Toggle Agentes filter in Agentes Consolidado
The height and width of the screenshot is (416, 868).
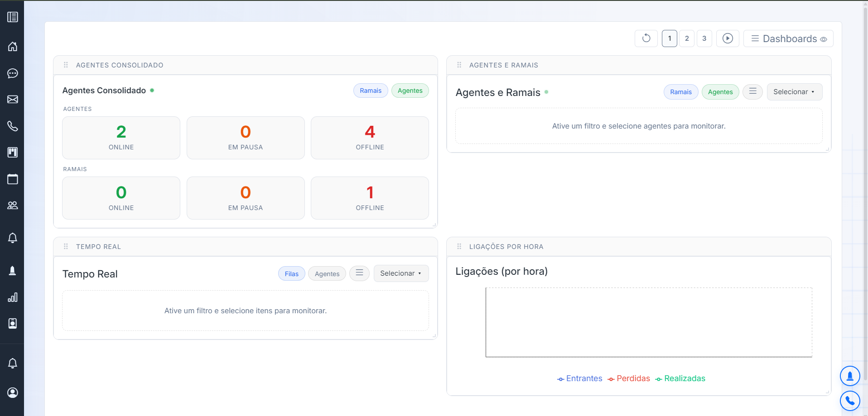click(410, 91)
